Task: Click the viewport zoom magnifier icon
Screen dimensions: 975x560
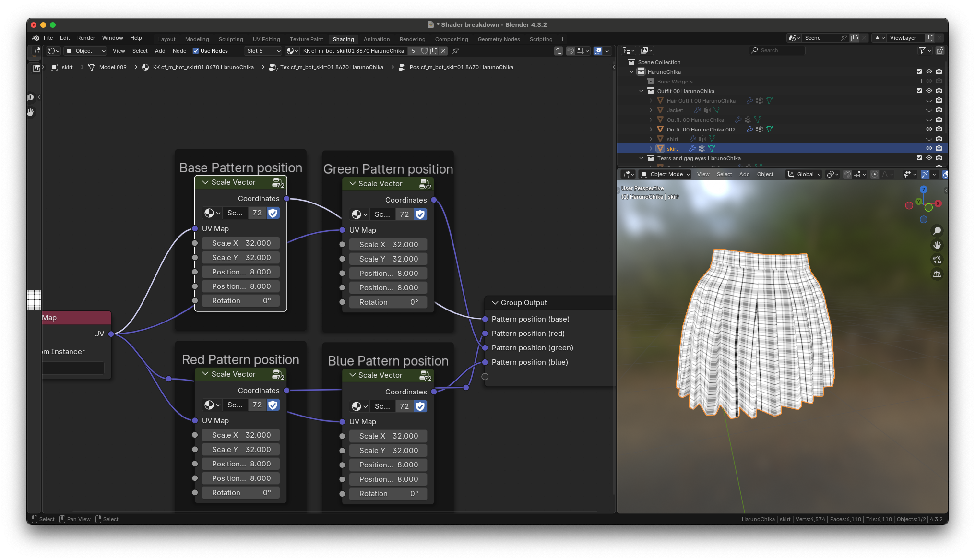Action: [937, 231]
